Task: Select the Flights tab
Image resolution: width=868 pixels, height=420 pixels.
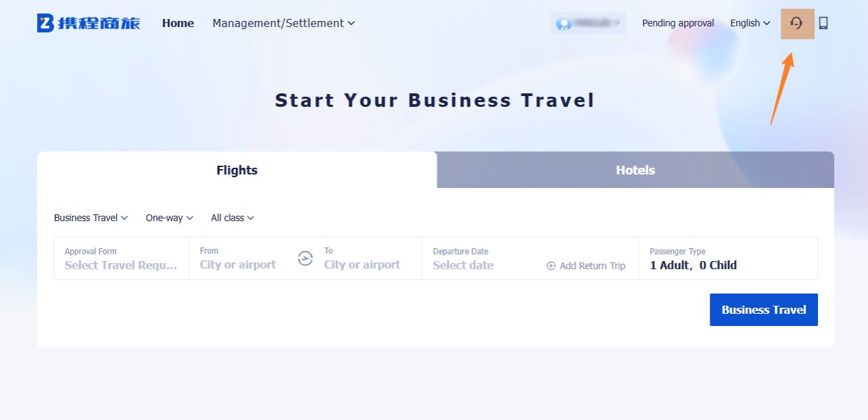Action: click(x=237, y=170)
